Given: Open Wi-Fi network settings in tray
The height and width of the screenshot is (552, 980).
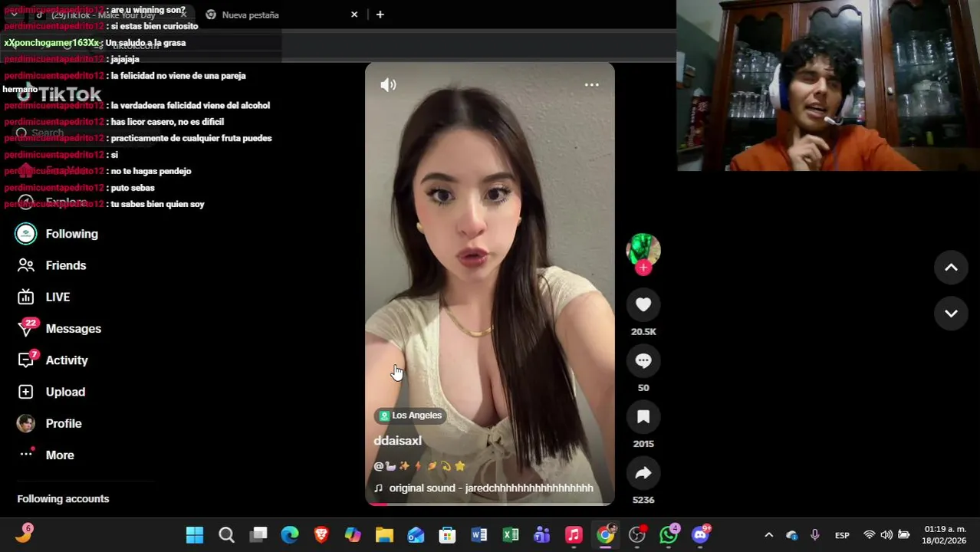Looking at the screenshot, I should click(x=870, y=535).
